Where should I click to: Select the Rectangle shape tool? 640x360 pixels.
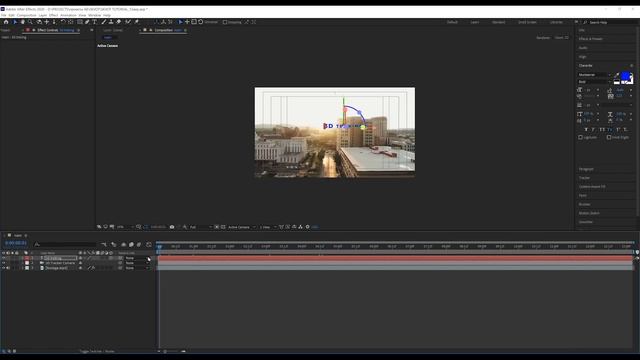80,22
